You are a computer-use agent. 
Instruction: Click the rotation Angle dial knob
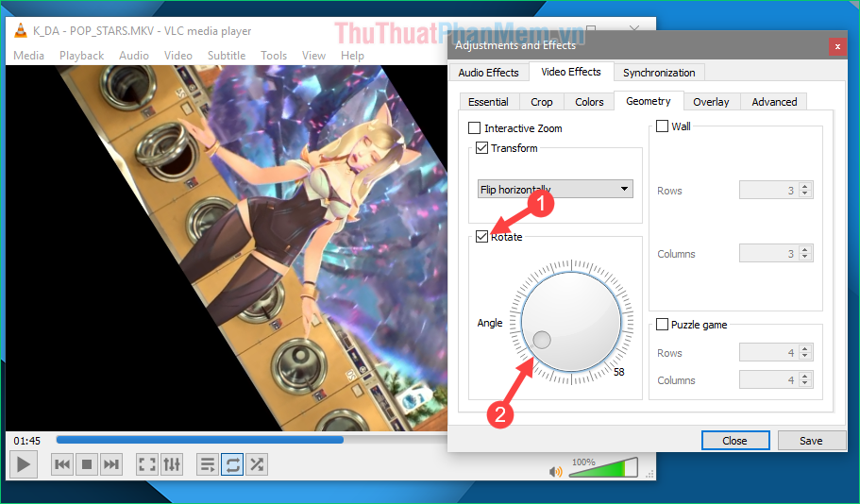(x=571, y=322)
